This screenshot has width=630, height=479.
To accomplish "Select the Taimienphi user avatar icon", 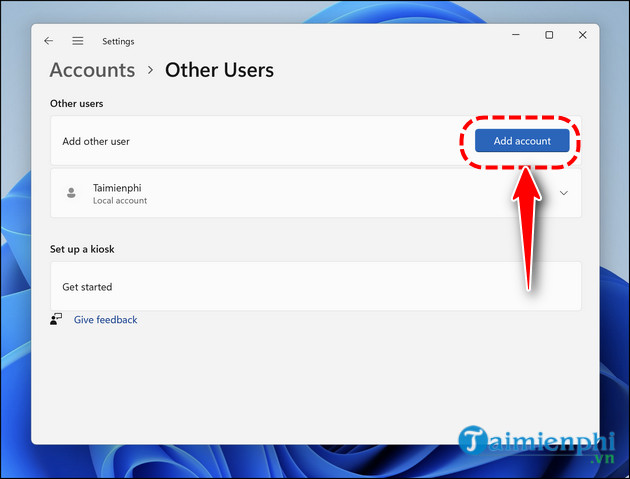I will click(71, 193).
